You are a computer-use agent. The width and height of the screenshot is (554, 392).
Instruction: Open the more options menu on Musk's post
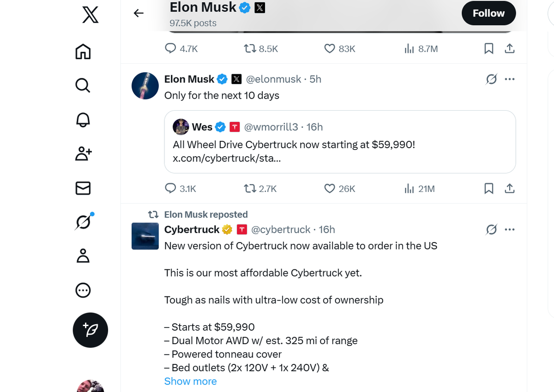click(510, 79)
